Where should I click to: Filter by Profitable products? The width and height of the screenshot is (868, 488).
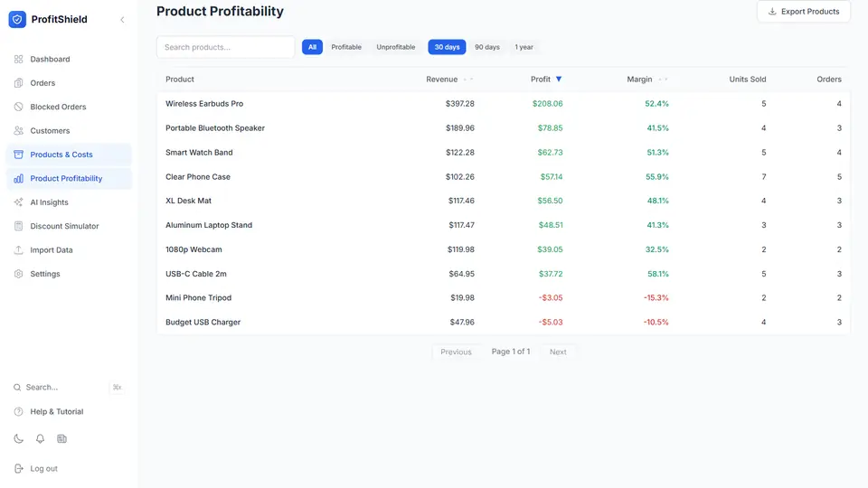(x=346, y=47)
